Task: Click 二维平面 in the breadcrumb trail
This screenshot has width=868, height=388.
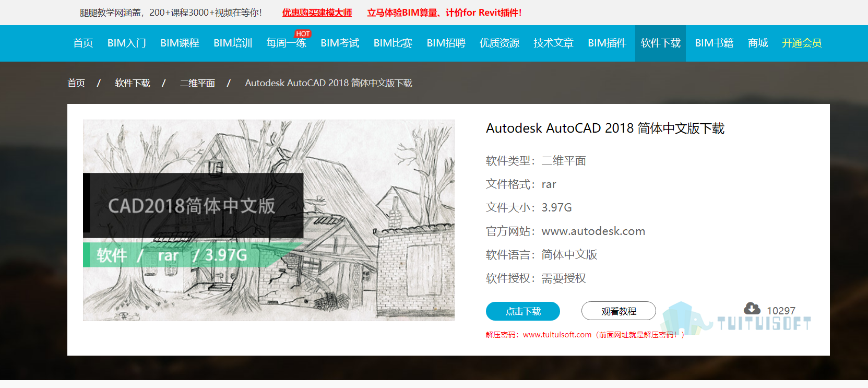Action: [x=197, y=83]
